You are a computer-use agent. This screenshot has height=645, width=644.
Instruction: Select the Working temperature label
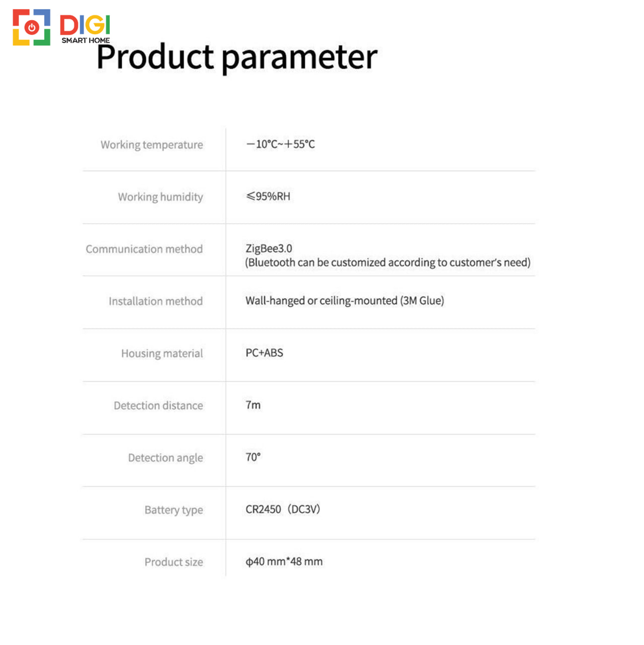click(152, 145)
